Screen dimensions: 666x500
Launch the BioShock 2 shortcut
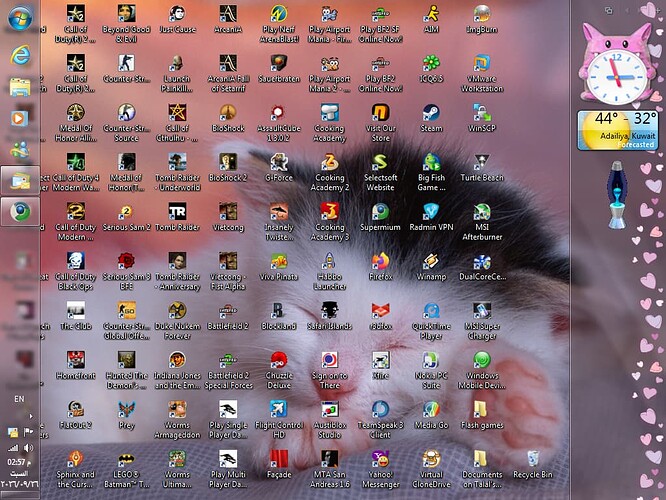(x=228, y=167)
